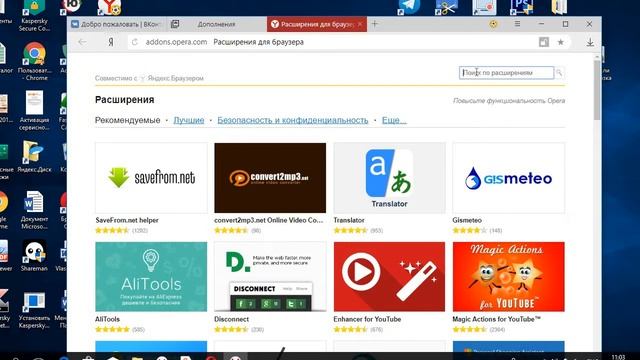The image size is (640, 360).
Task: Click the page view icon in the address bar
Action: pyautogui.click(x=544, y=42)
